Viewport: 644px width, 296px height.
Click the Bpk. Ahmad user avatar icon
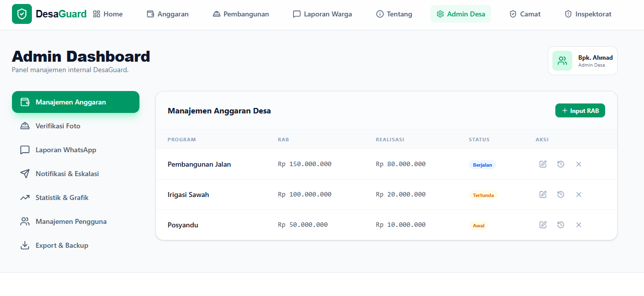562,61
